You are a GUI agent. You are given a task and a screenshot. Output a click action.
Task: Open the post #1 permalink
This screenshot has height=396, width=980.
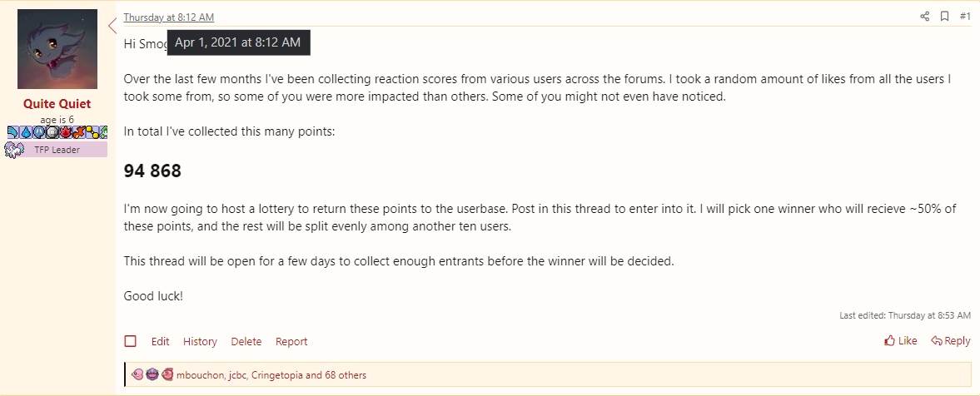point(965,16)
